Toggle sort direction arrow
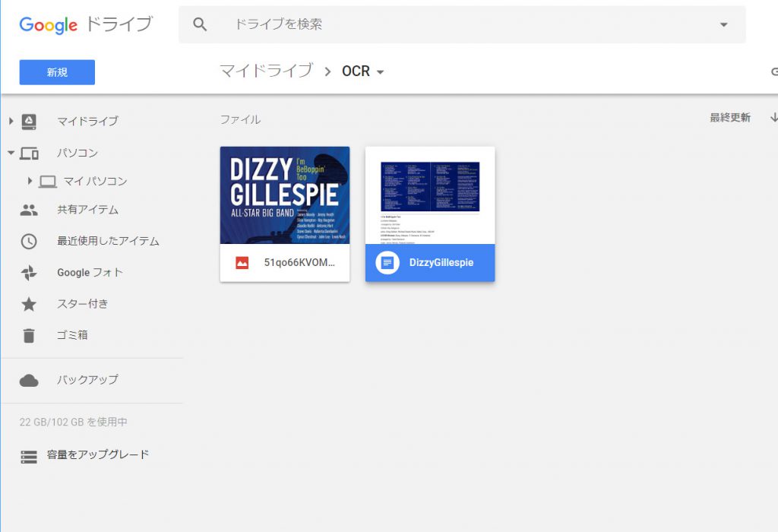Screen dimensions: 778x532 773,118
